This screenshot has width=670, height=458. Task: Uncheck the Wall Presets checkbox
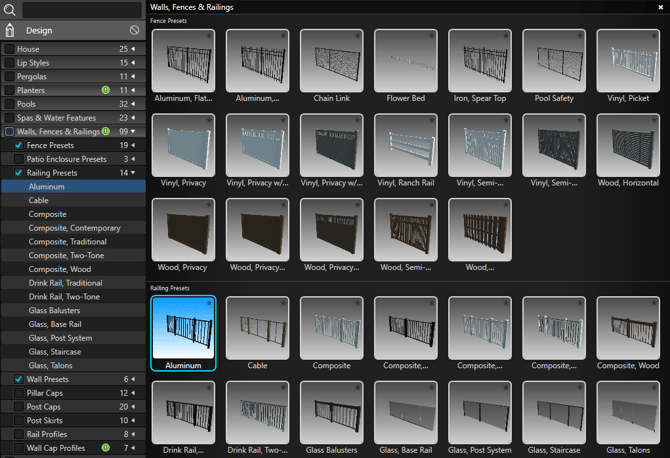point(19,379)
